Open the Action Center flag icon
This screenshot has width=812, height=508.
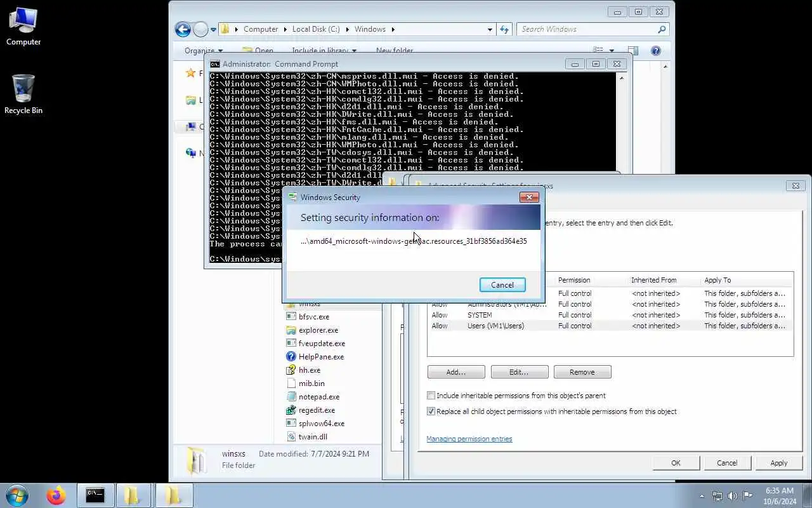pos(748,496)
